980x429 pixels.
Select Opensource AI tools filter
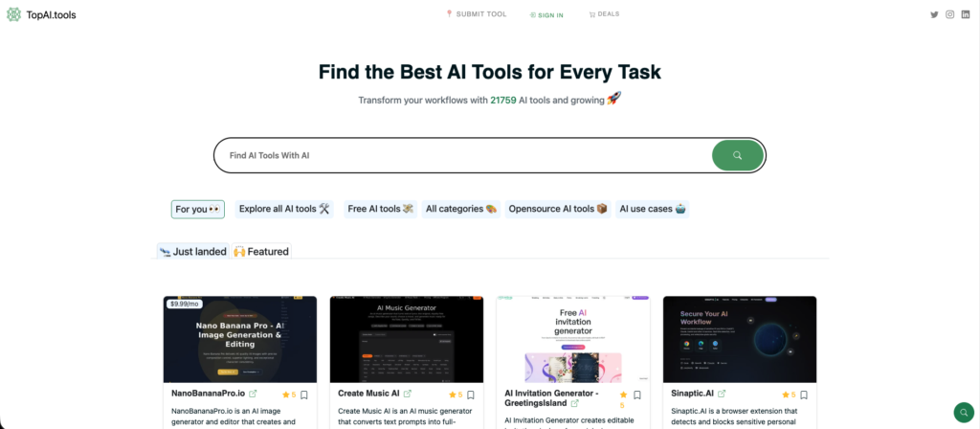pos(558,209)
